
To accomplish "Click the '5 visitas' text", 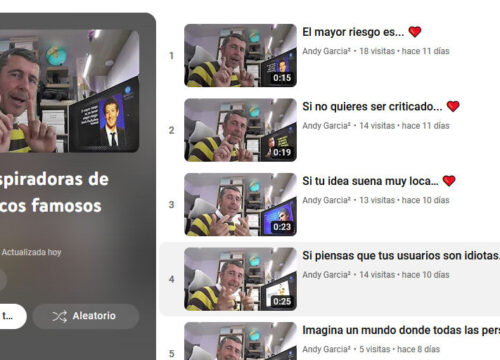I will pos(374,349).
